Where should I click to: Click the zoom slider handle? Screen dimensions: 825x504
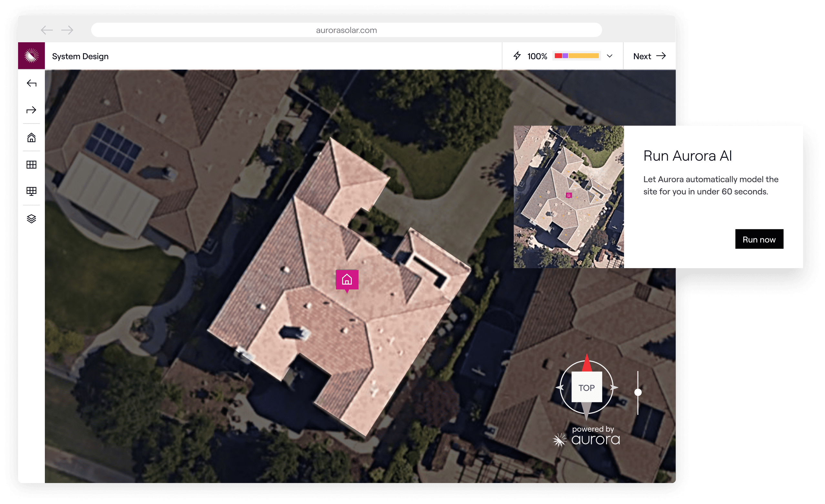tap(638, 393)
